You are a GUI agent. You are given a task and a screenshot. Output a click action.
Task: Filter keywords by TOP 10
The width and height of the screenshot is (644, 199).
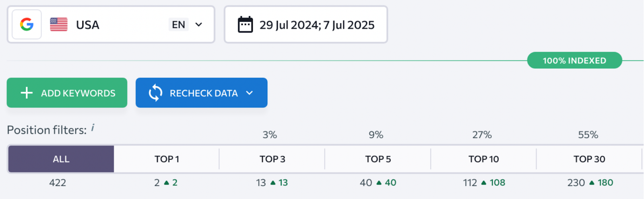[x=483, y=159]
